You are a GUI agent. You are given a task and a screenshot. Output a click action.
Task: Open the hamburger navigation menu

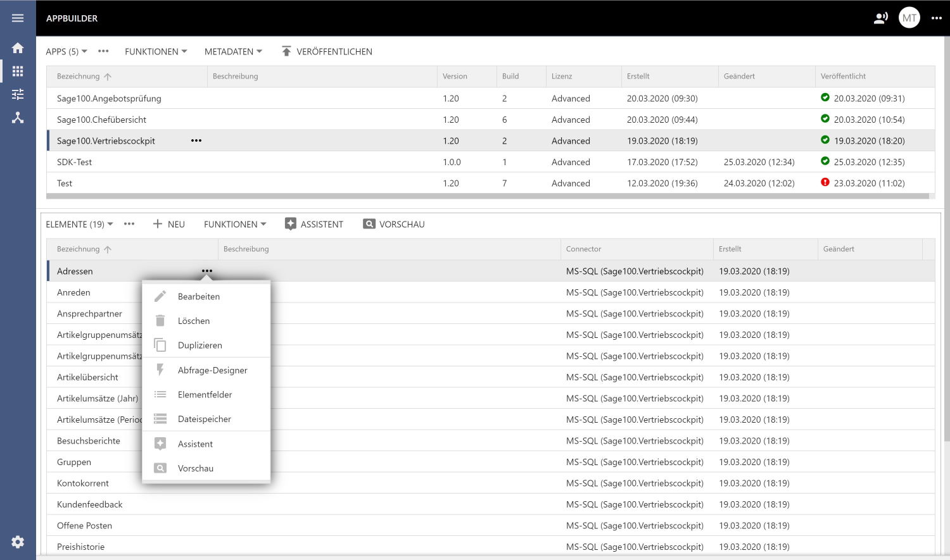pyautogui.click(x=18, y=18)
